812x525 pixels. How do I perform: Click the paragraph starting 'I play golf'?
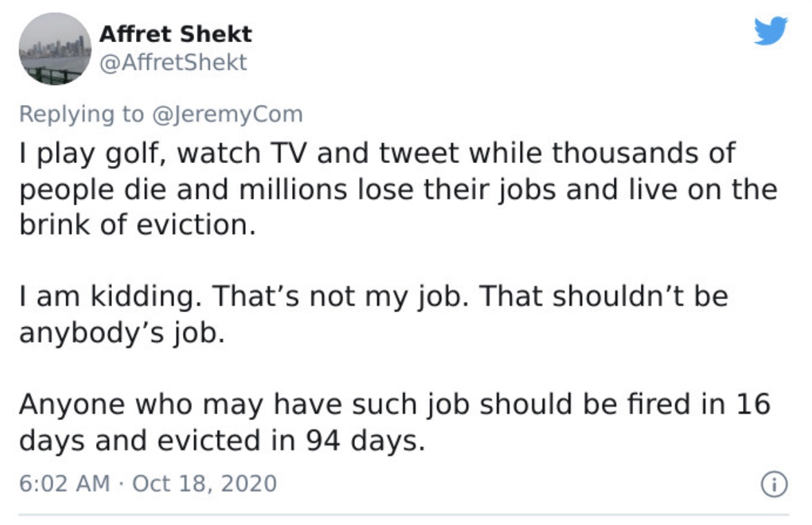pos(398,189)
